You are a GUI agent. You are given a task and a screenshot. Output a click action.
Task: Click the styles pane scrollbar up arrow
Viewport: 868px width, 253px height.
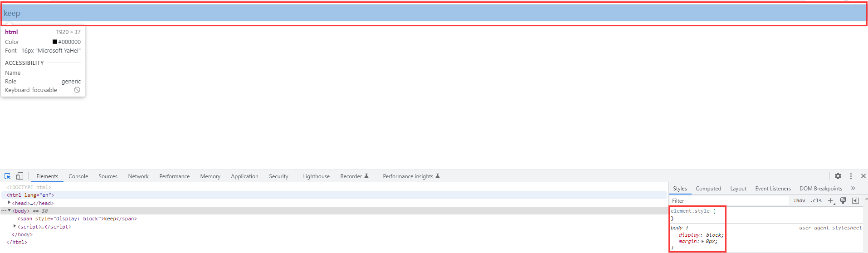point(866,199)
